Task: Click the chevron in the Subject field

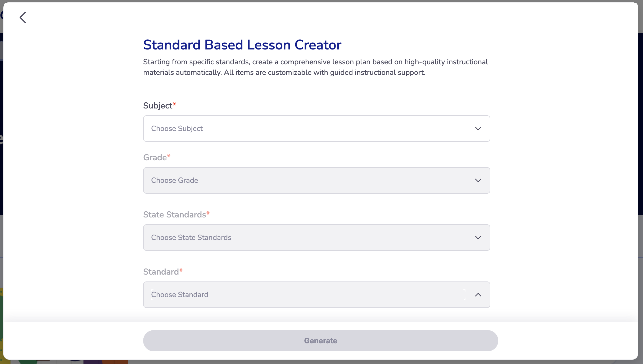Action: [x=478, y=129]
